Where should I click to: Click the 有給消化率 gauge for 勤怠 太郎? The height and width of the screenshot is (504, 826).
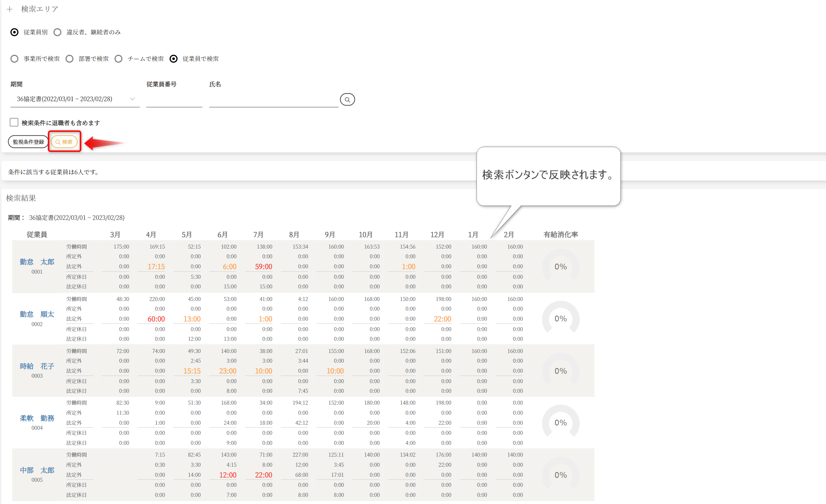(x=560, y=267)
